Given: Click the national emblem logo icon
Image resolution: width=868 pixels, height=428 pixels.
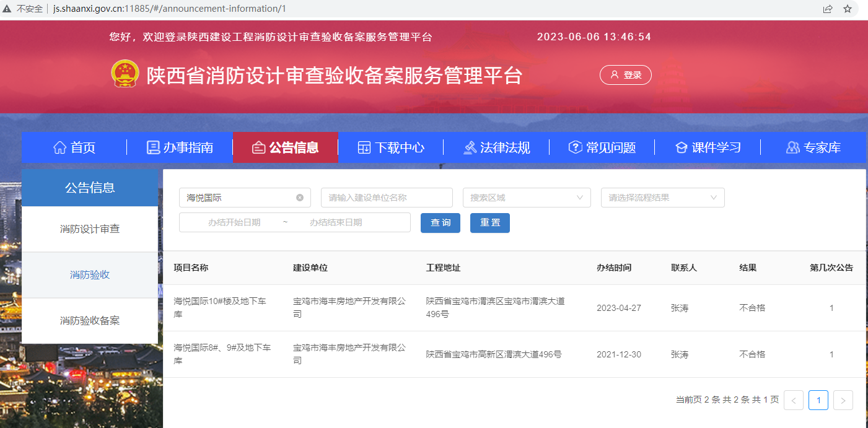Looking at the screenshot, I should [125, 74].
